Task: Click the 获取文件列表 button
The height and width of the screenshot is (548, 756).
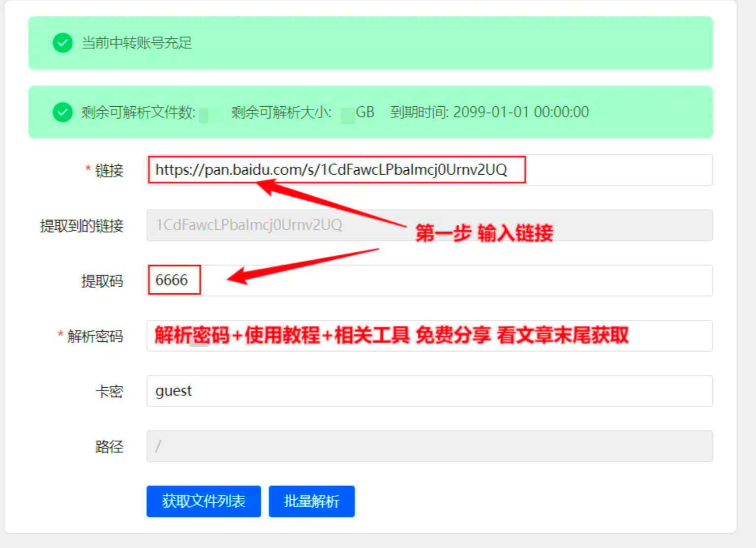Action: coord(203,501)
